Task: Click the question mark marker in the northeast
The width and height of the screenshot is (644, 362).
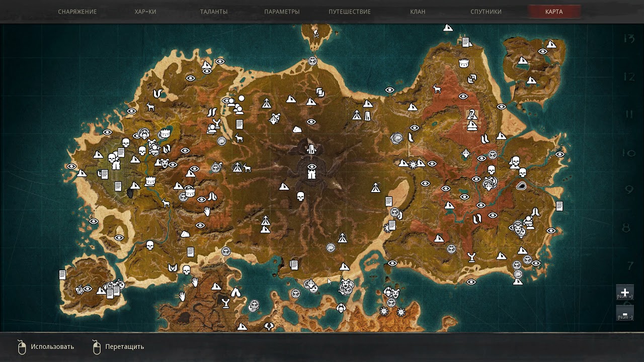Action: 471,115
